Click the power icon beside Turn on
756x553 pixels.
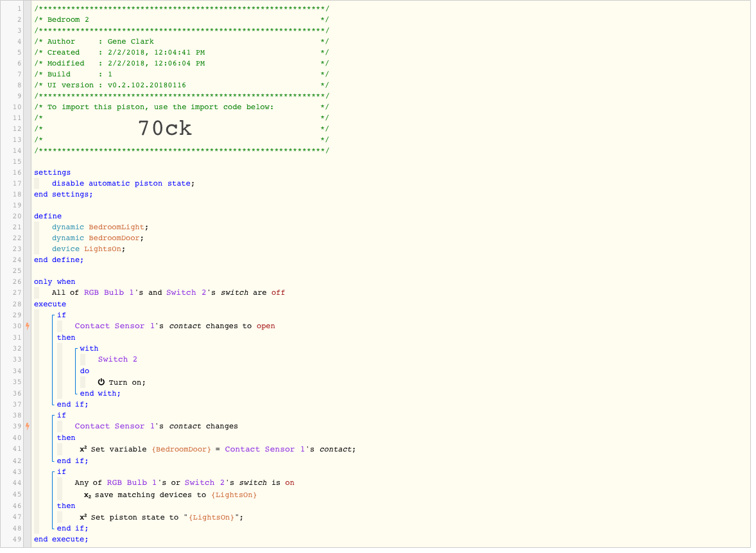pos(101,382)
